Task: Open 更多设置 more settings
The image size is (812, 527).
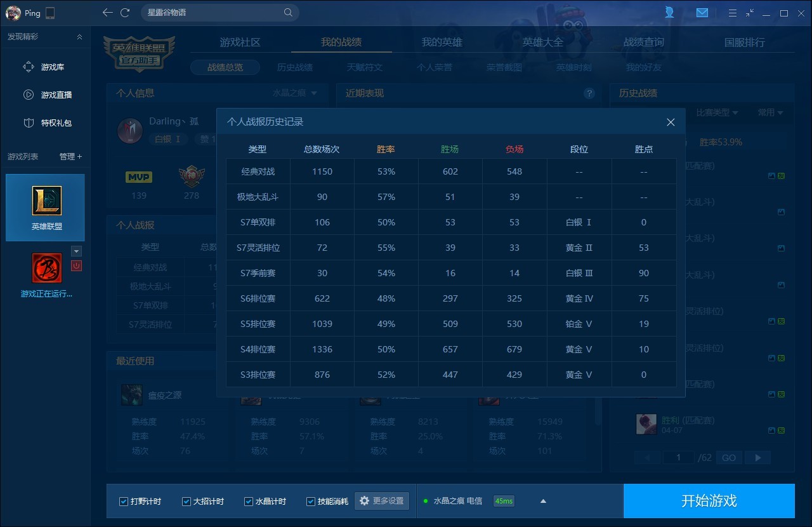Action: 382,501
